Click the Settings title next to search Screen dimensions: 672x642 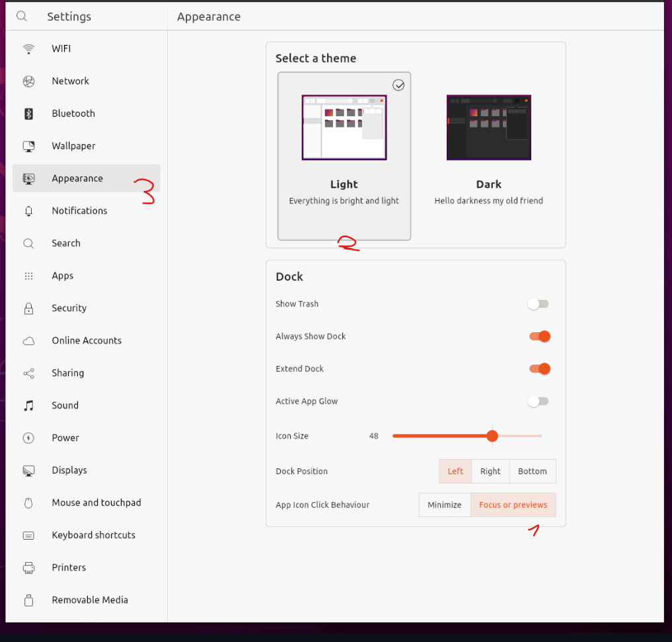(x=69, y=17)
